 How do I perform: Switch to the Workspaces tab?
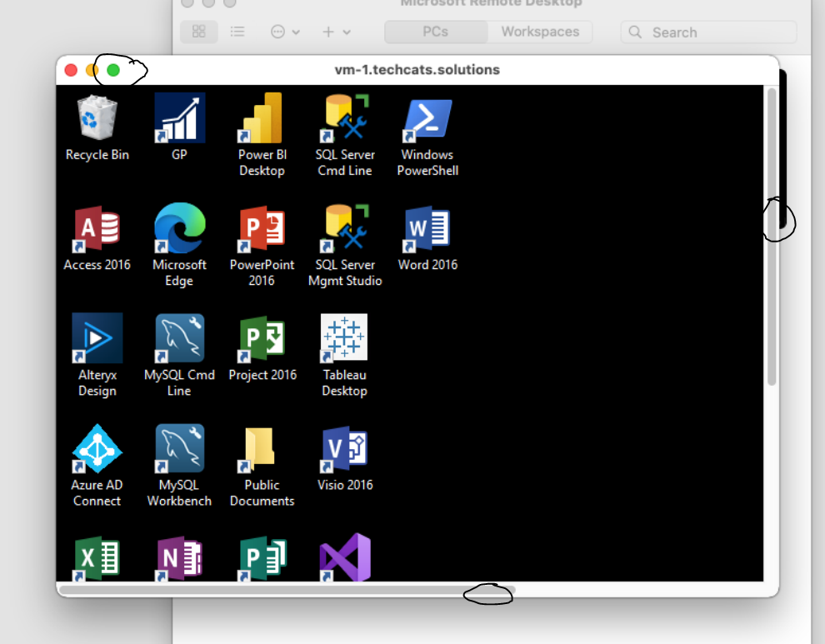[540, 32]
